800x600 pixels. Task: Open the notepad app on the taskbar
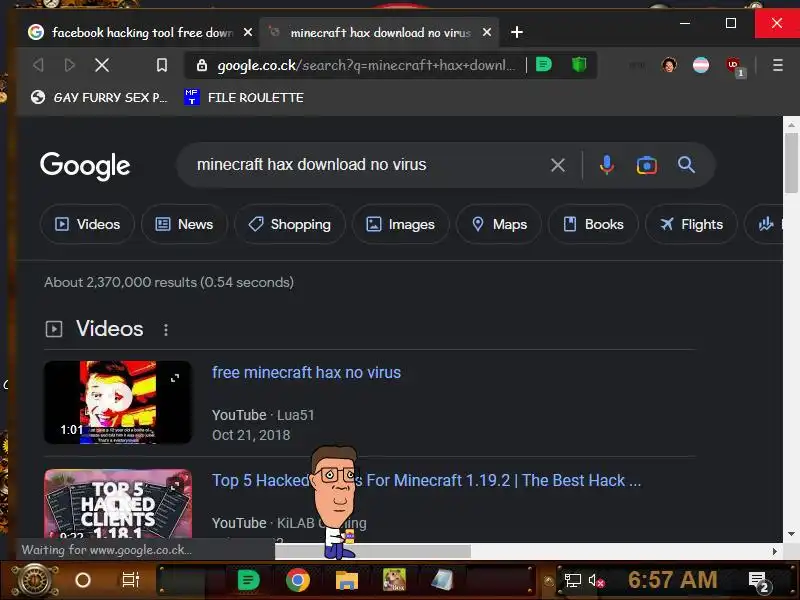pyautogui.click(x=442, y=580)
